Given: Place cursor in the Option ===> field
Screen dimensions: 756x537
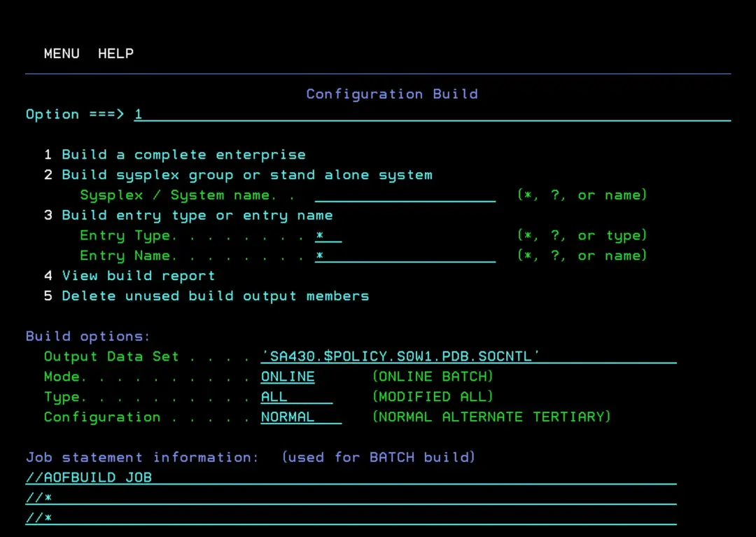Looking at the screenshot, I should point(432,114).
